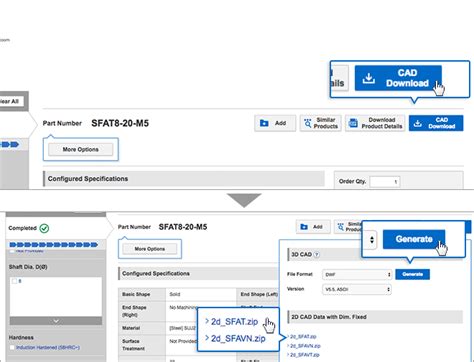Download 2d_SFAT.zip under the 2D CAD Data heading
474x362 pixels.
(303, 337)
